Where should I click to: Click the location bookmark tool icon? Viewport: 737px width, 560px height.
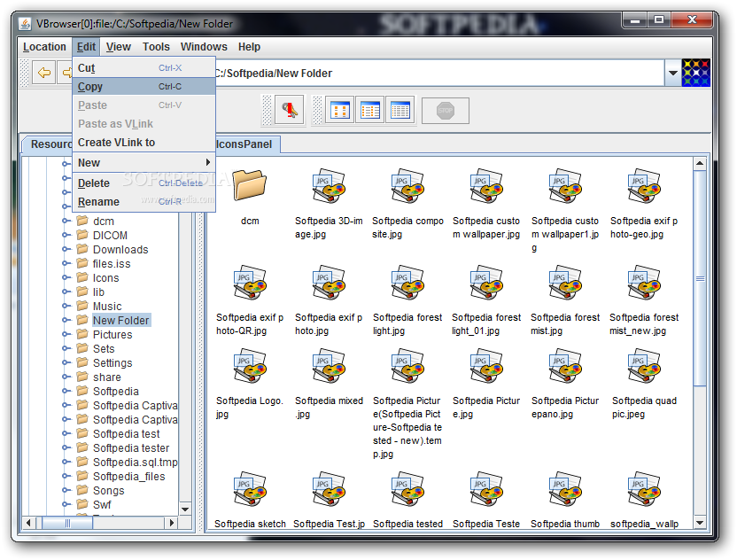289,111
